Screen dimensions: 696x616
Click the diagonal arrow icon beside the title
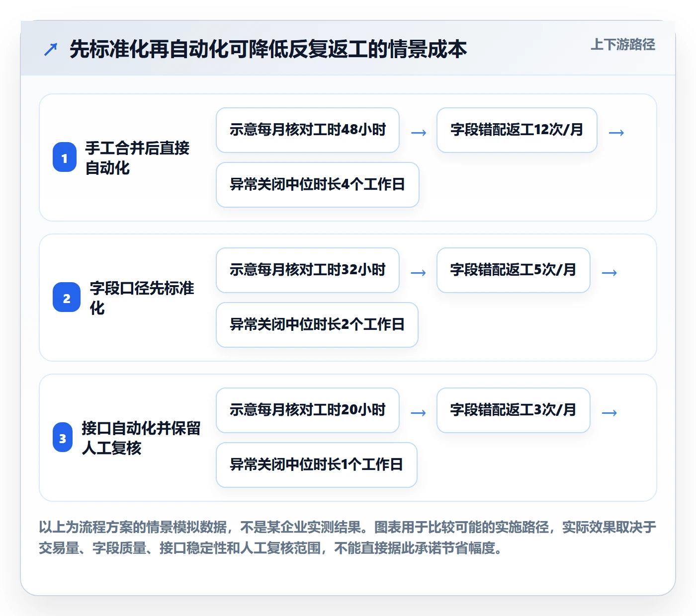[x=51, y=49]
